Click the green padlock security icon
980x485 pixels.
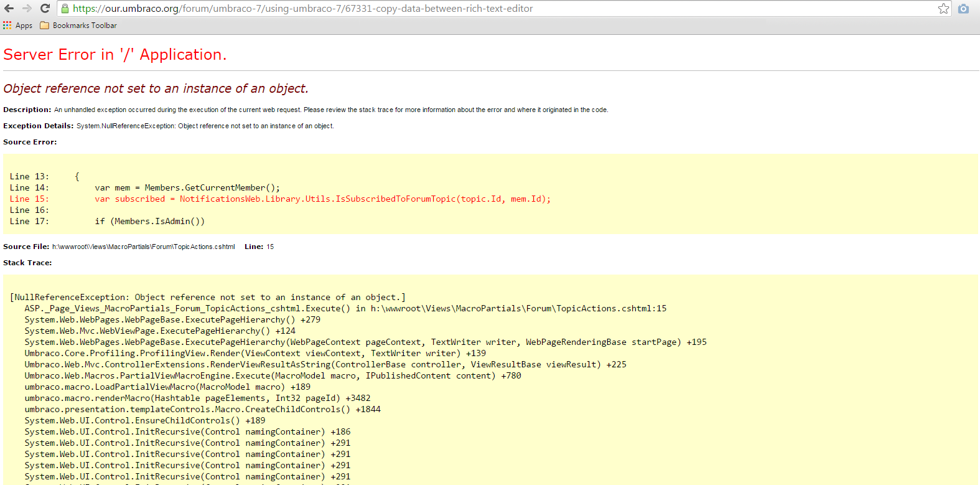(x=65, y=9)
